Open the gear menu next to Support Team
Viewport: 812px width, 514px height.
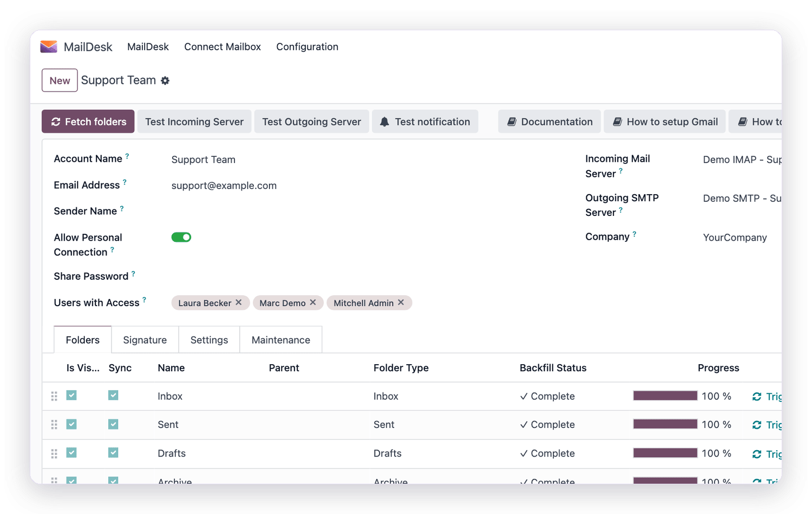pos(165,81)
